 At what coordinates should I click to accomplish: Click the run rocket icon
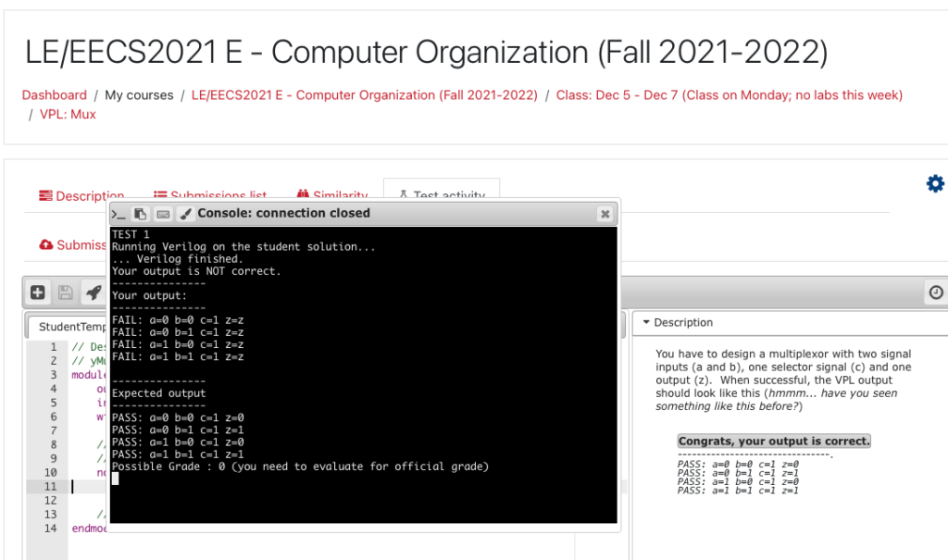[94, 292]
